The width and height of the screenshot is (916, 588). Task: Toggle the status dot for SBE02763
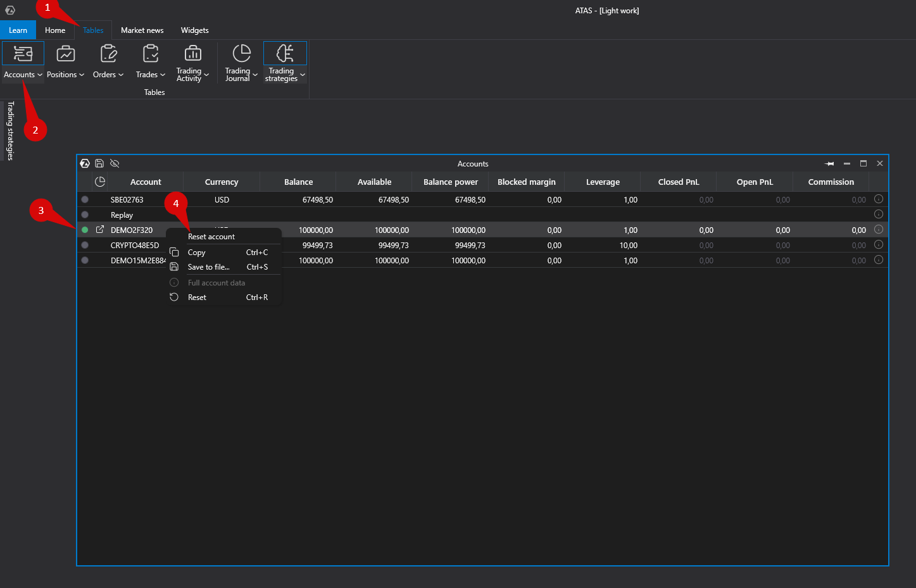click(x=85, y=199)
